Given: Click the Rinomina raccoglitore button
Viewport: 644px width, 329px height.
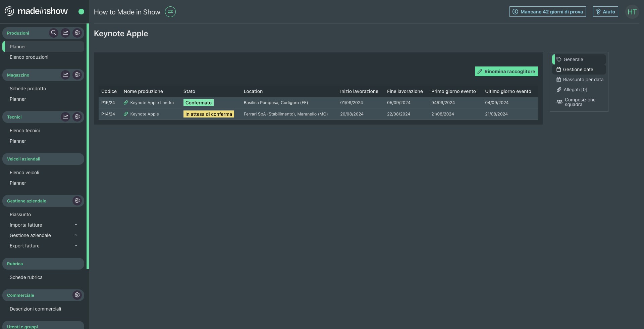Looking at the screenshot, I should coord(506,72).
